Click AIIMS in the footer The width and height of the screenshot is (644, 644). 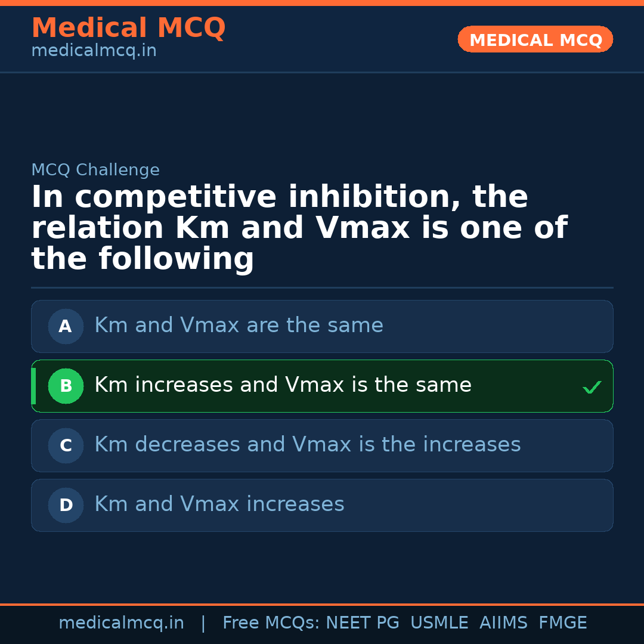pyautogui.click(x=503, y=623)
